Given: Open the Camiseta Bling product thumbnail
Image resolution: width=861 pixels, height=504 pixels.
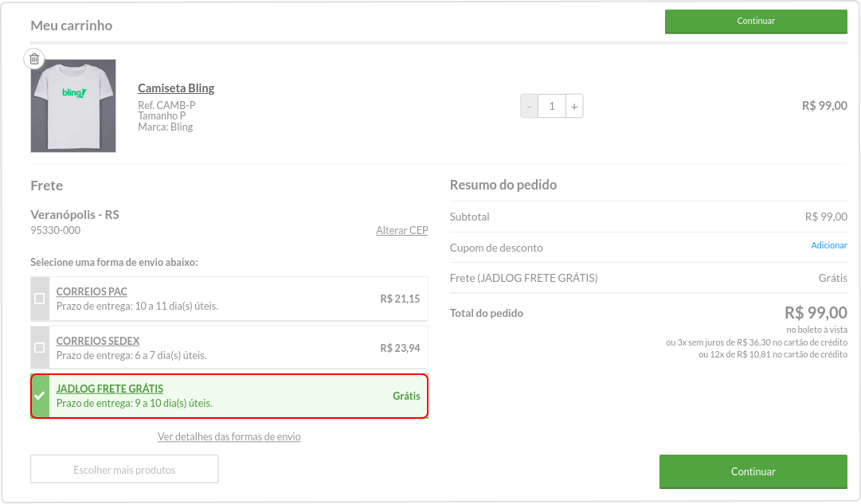Looking at the screenshot, I should pos(73,105).
